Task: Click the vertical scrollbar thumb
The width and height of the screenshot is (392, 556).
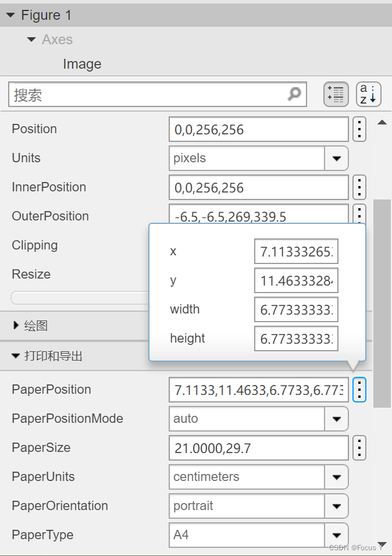Action: (x=382, y=303)
